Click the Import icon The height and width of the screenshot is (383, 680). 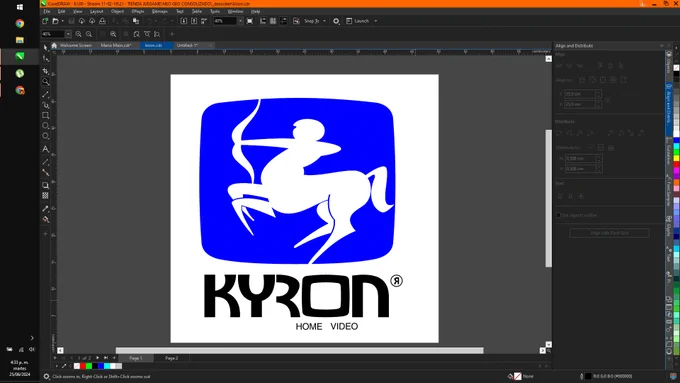tap(183, 21)
